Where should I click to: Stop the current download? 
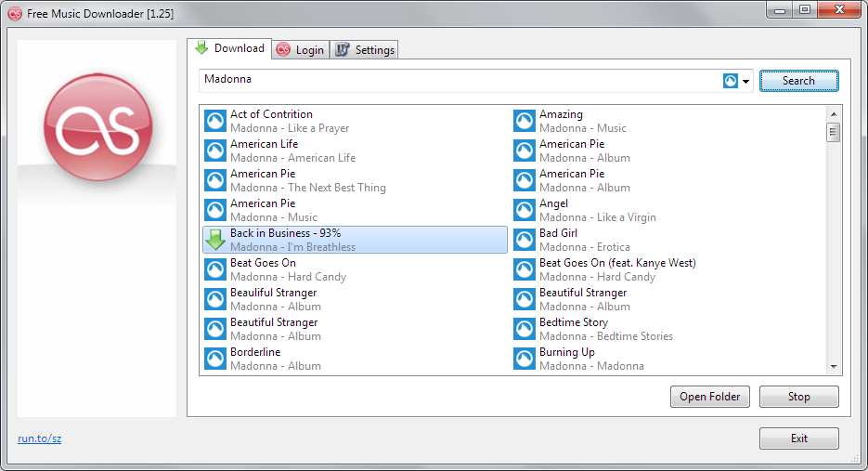tap(798, 397)
